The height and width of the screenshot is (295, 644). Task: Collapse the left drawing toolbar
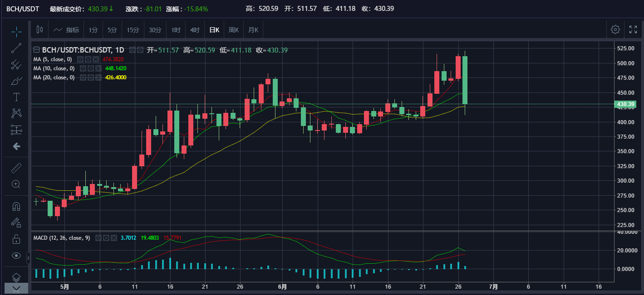[29, 258]
